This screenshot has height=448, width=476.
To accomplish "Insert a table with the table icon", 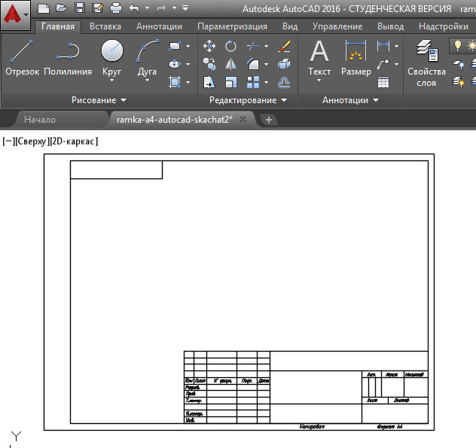I will click(383, 81).
